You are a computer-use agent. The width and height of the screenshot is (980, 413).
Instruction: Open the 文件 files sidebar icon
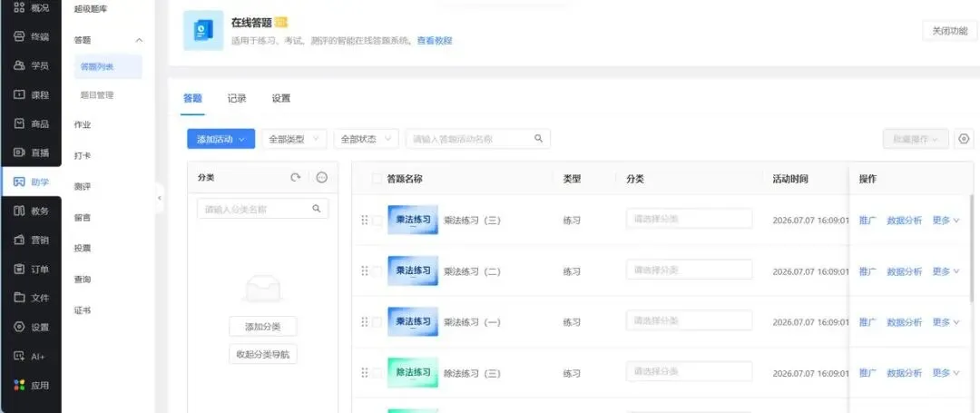(19, 298)
